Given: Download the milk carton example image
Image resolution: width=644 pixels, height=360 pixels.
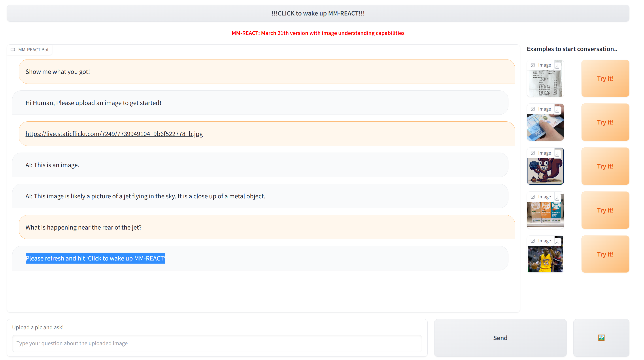Looking at the screenshot, I should pos(557,198).
